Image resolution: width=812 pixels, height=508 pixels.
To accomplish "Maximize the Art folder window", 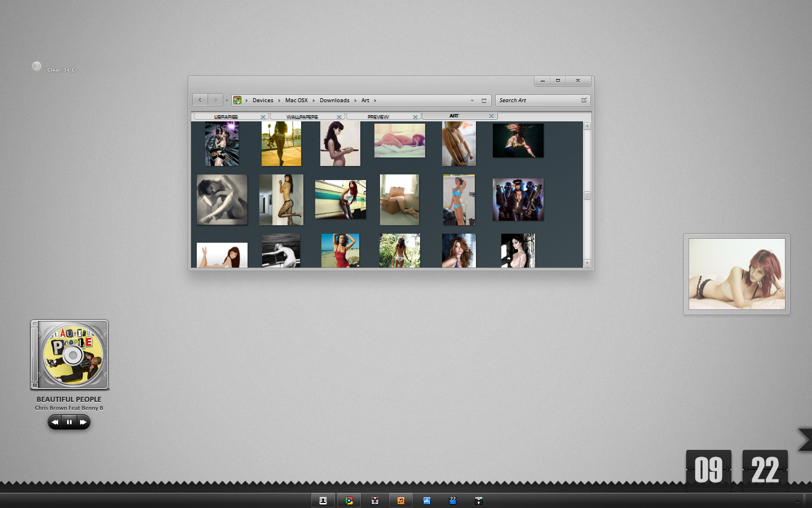I will [x=558, y=81].
